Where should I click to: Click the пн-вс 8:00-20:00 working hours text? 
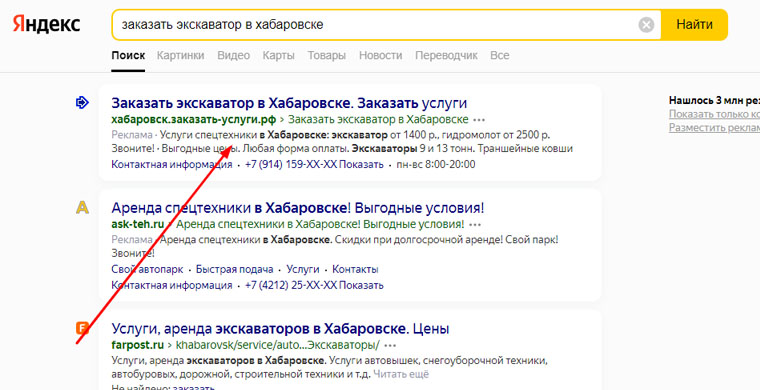[x=436, y=165]
